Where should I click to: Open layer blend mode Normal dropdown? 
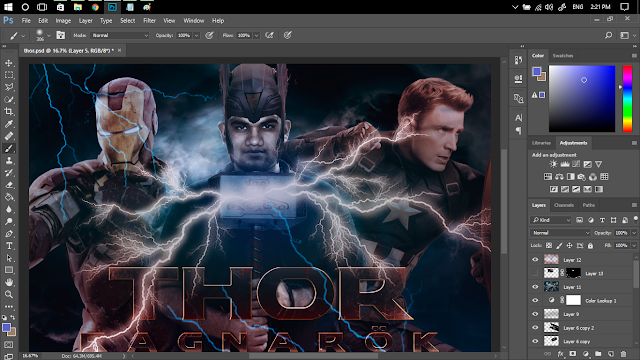point(561,233)
